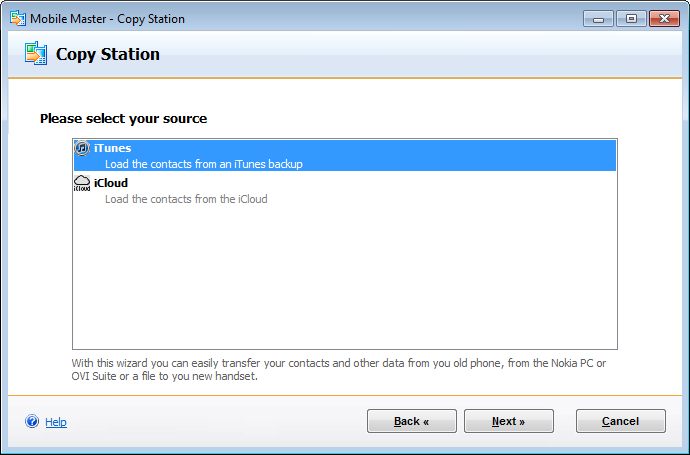Maximize the Copy Station window

tap(631, 18)
